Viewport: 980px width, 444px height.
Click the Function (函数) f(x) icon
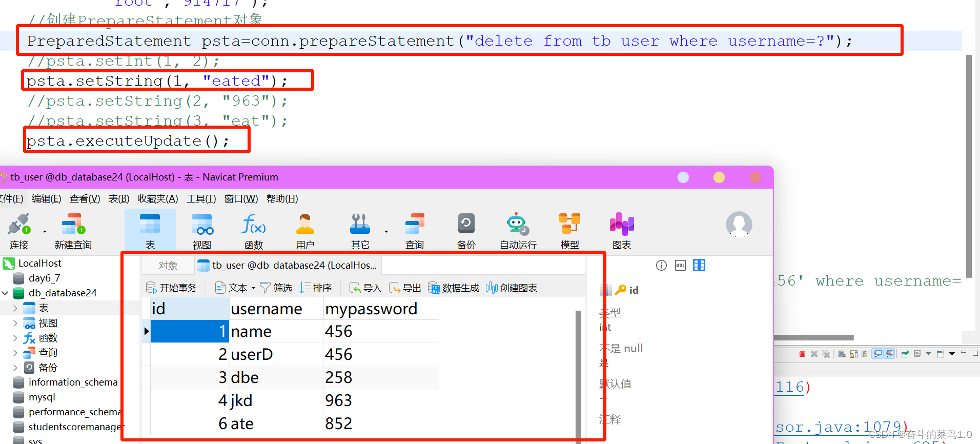pyautogui.click(x=254, y=225)
